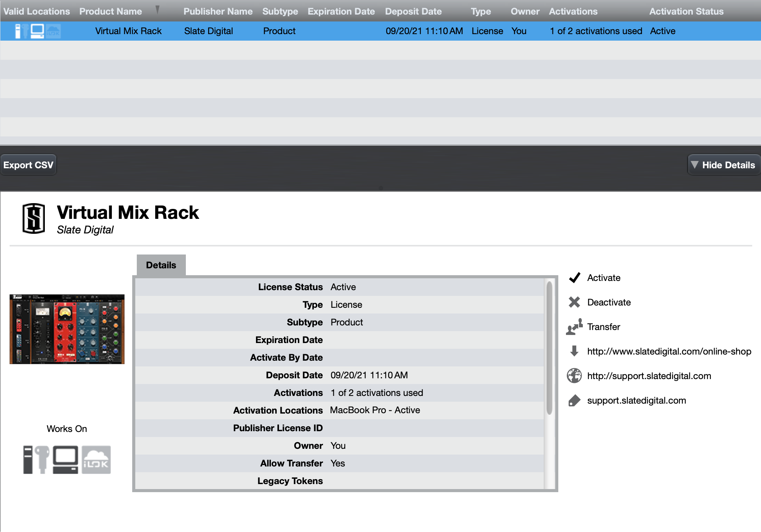Click the globe icon for support website
The width and height of the screenshot is (761, 532).
pos(574,376)
